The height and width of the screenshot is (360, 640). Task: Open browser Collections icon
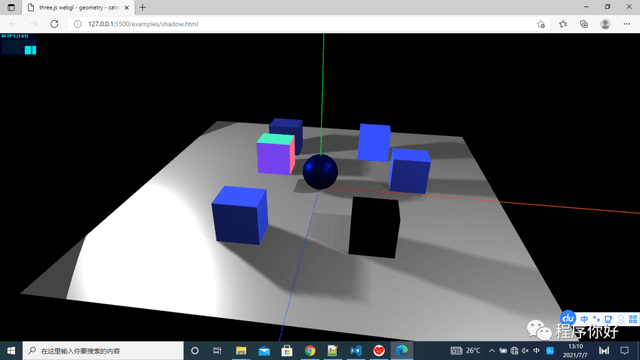pos(584,24)
